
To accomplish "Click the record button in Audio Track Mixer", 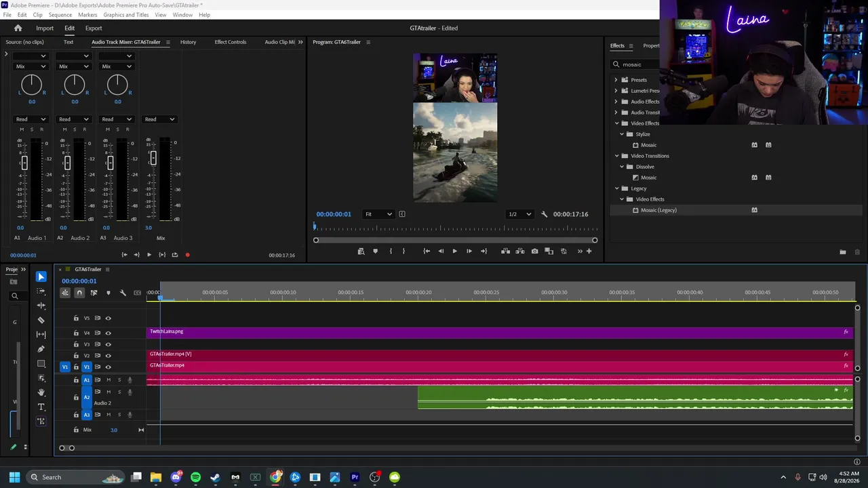I will click(x=187, y=255).
